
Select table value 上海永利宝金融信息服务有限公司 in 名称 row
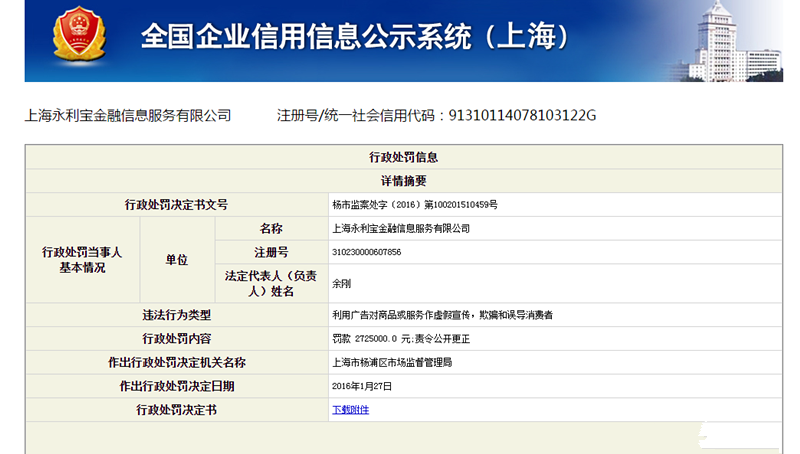point(401,229)
